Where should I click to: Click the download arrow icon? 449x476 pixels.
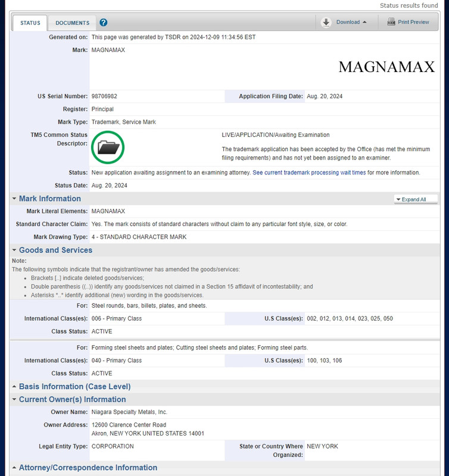(326, 22)
